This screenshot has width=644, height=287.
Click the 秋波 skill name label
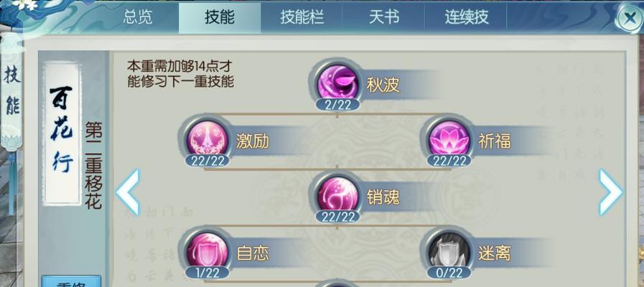click(x=383, y=85)
